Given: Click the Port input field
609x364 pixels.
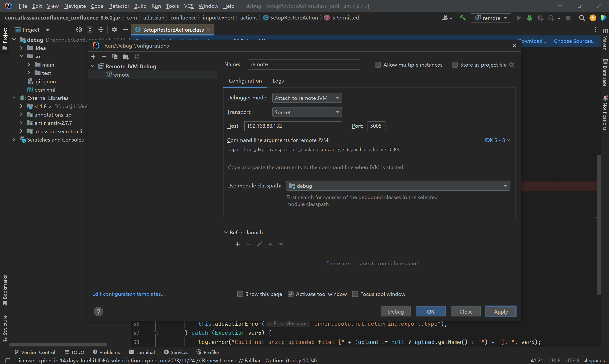Looking at the screenshot, I should tap(376, 126).
